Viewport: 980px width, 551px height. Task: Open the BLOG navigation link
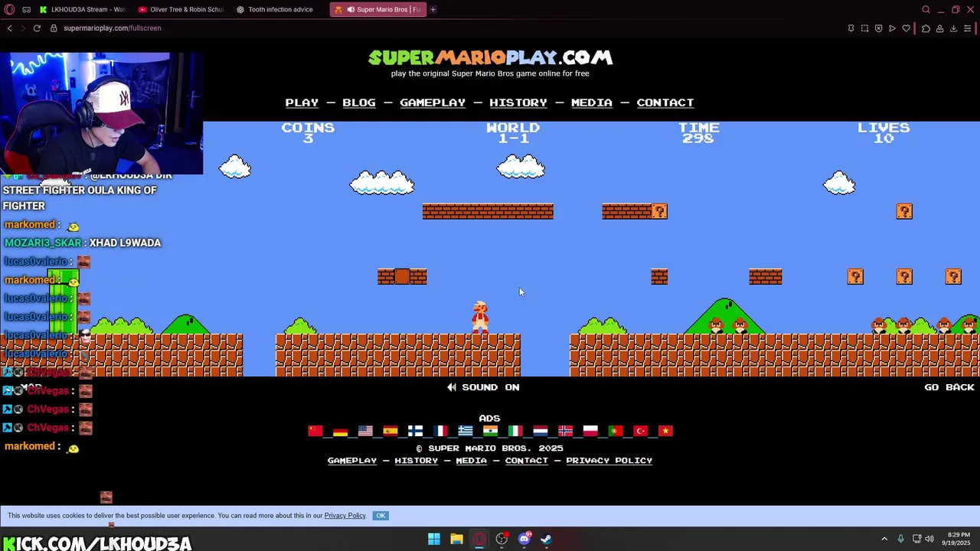point(359,103)
